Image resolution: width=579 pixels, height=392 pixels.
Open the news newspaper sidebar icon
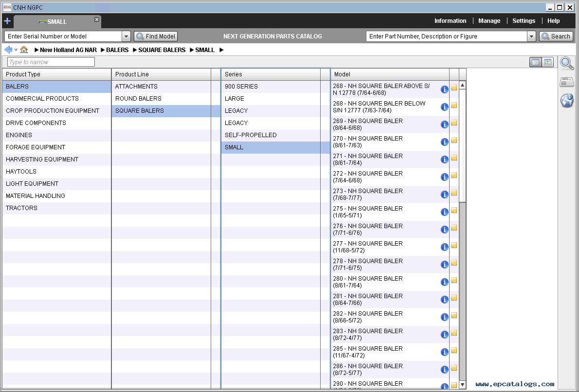[567, 82]
